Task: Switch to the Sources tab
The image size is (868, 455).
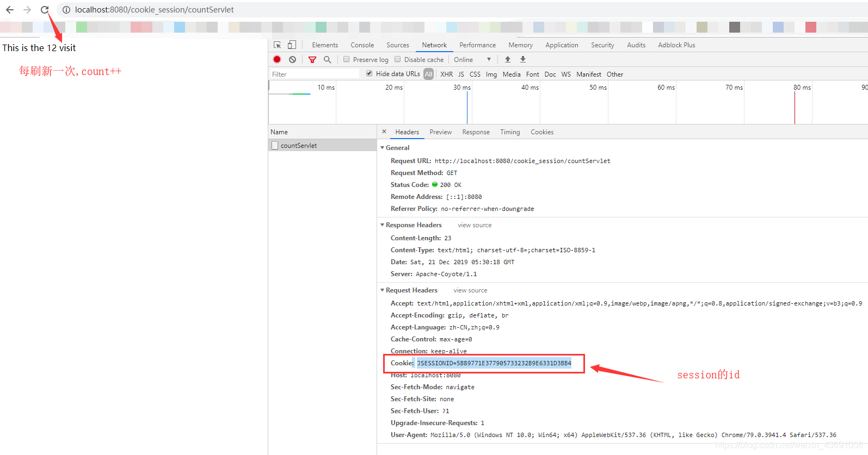Action: point(398,45)
